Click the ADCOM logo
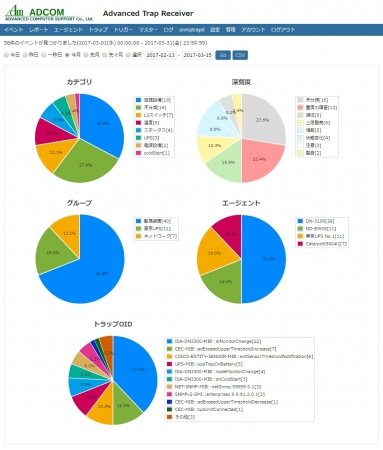The height and width of the screenshot is (450, 383). point(49,13)
